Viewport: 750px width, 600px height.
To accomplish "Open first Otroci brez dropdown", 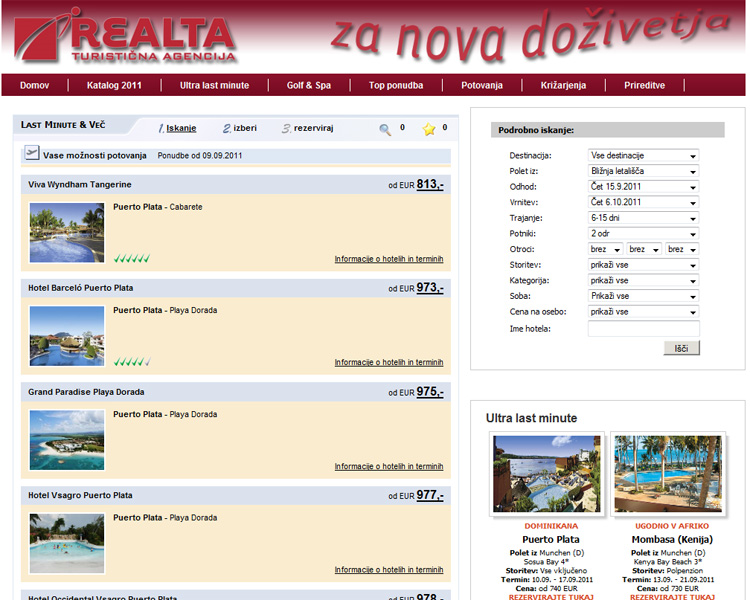I will point(605,249).
